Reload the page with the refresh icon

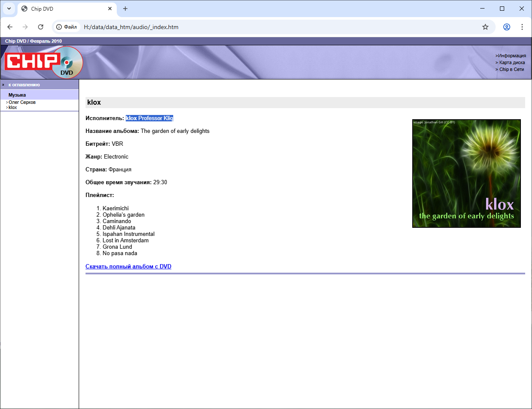pyautogui.click(x=41, y=27)
